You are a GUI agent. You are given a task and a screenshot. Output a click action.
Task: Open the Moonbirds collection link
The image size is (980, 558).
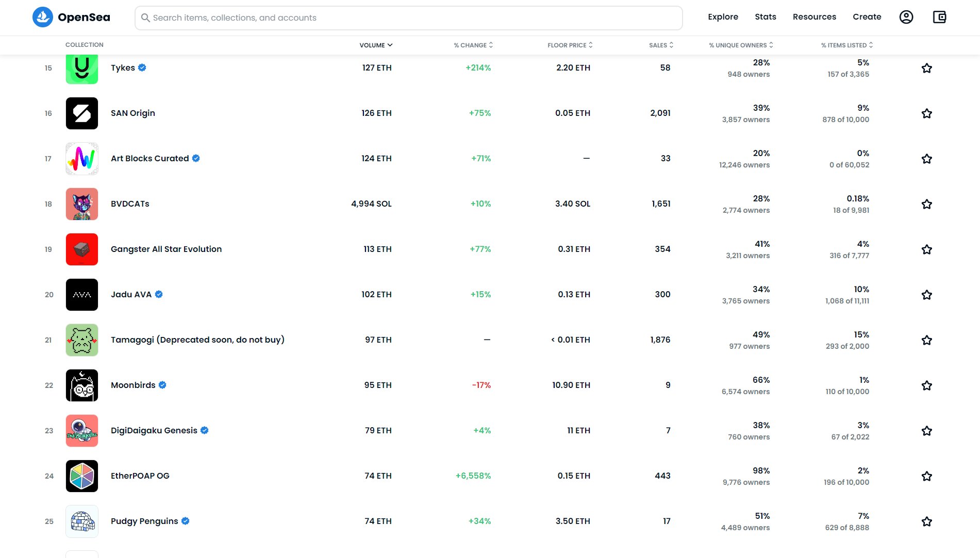pos(133,385)
